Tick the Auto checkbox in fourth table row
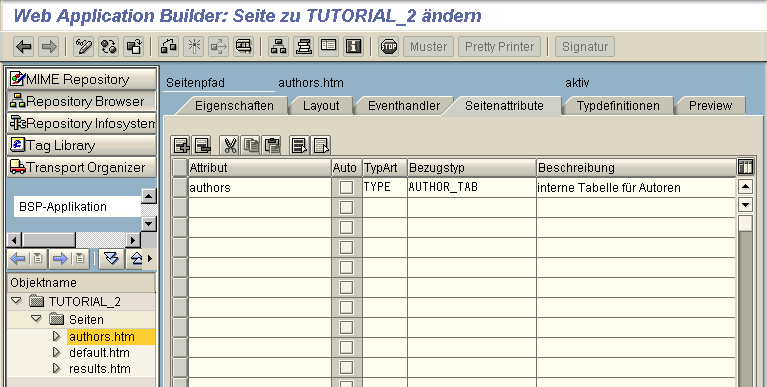This screenshot has width=767, height=387. click(x=346, y=248)
